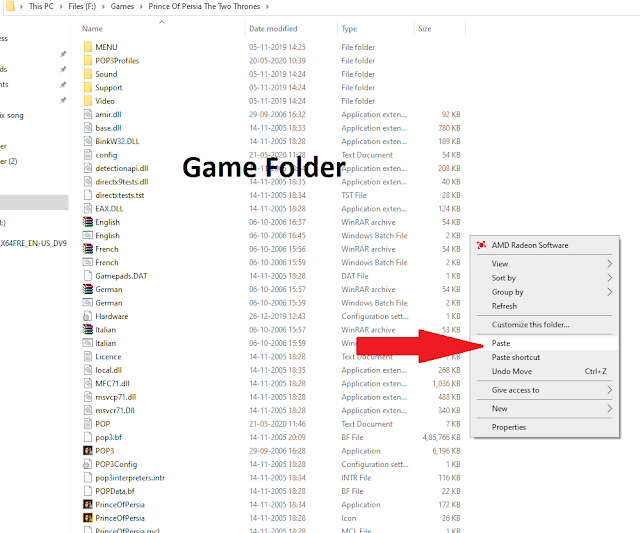640x533 pixels.
Task: Click the Gamepads.DAT file icon
Action: click(88, 276)
